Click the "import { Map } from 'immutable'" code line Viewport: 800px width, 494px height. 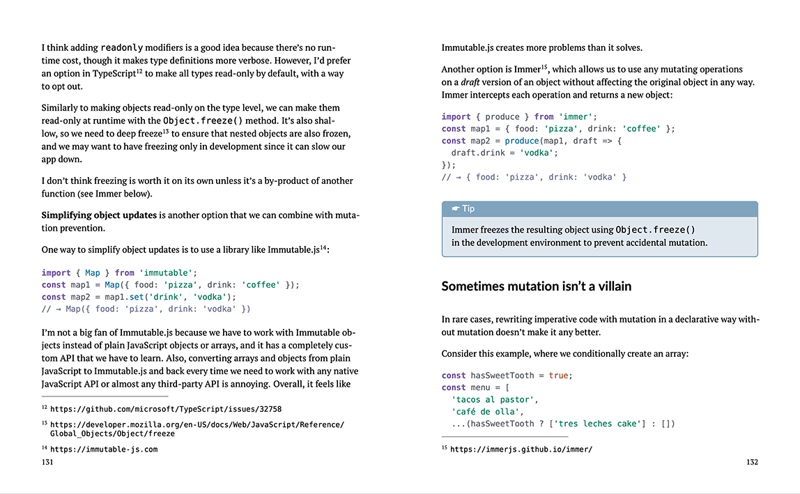click(119, 273)
